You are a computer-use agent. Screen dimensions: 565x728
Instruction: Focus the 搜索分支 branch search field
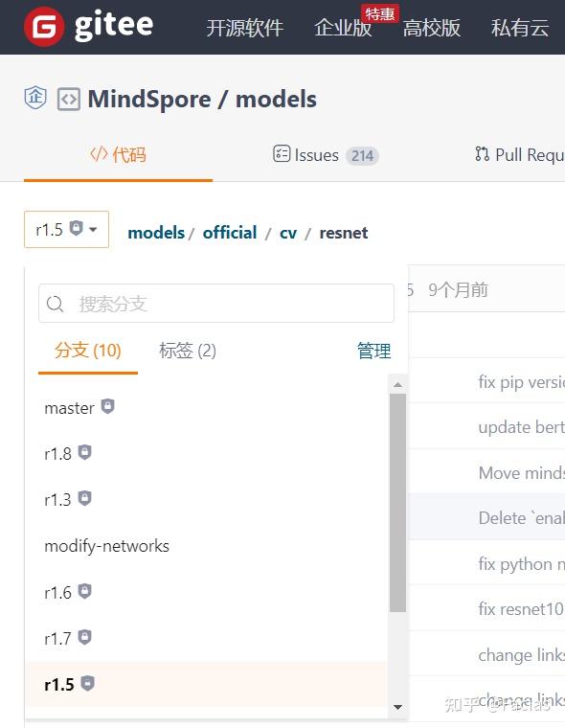[216, 304]
